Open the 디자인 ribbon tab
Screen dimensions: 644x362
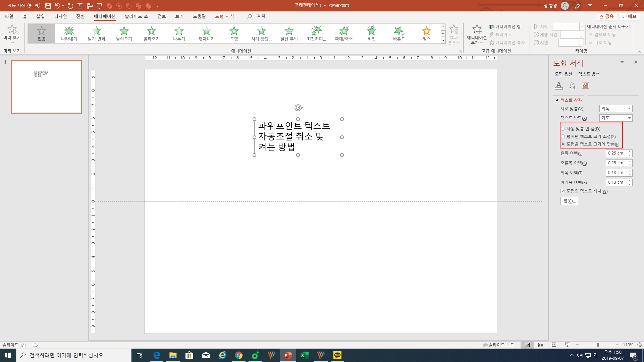[60, 16]
